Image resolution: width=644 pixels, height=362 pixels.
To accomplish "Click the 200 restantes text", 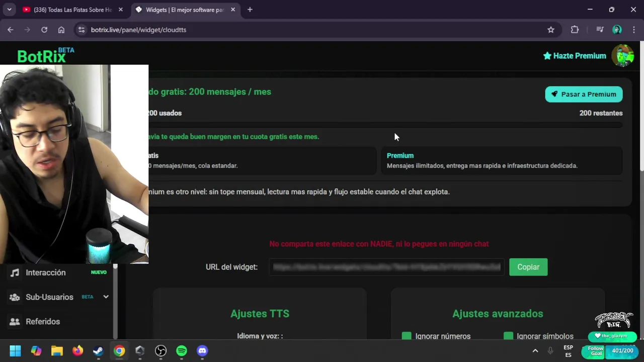I will tap(601, 113).
